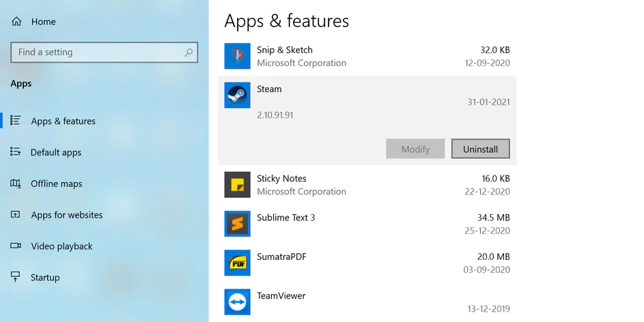Click the Steam app icon
The image size is (644, 322).
(x=238, y=95)
